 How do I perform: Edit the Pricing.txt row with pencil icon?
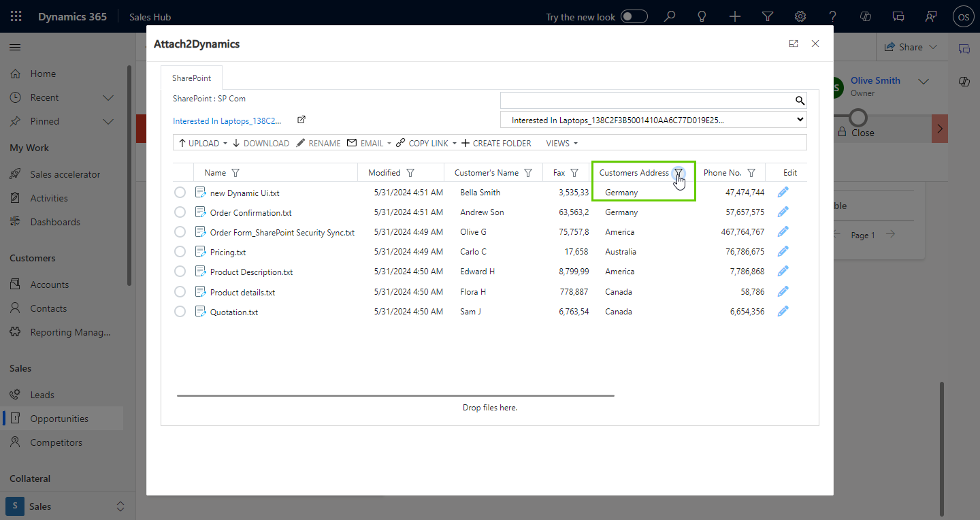click(x=783, y=252)
